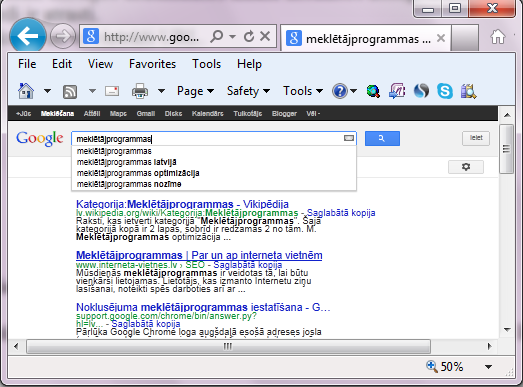523x387 pixels.
Task: Click Google favicon in address bar
Action: click(91, 36)
